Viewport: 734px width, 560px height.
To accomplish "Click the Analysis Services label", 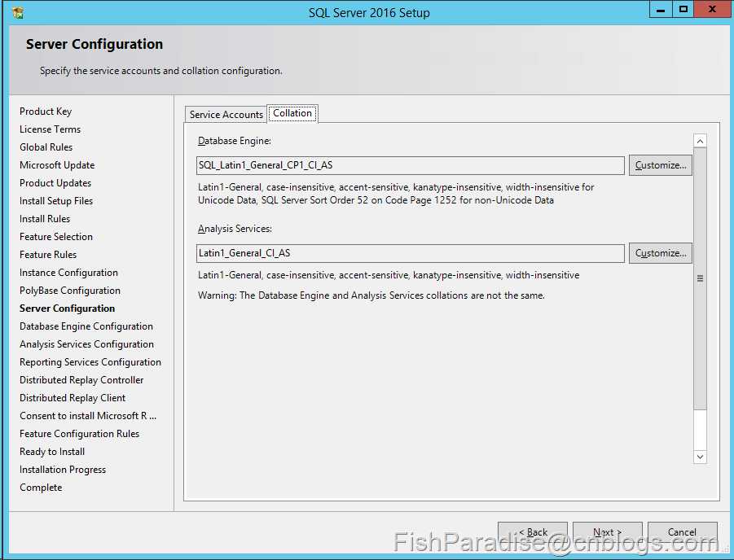I will pos(235,229).
